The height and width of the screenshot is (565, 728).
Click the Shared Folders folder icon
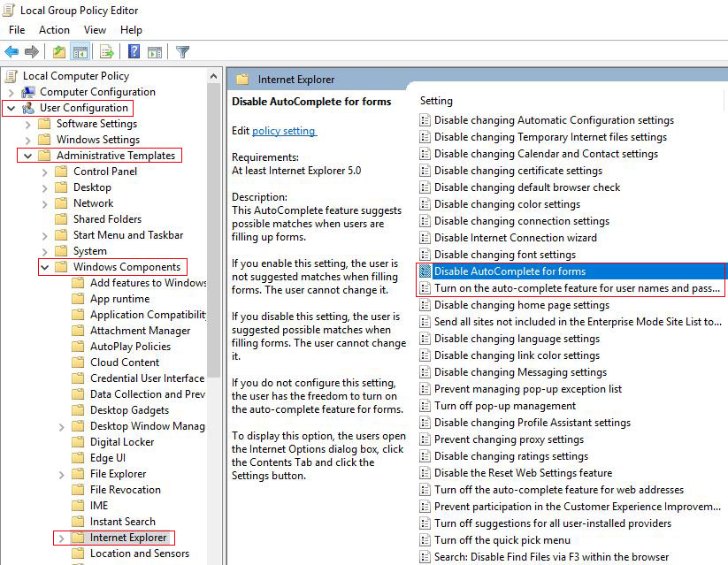click(61, 219)
